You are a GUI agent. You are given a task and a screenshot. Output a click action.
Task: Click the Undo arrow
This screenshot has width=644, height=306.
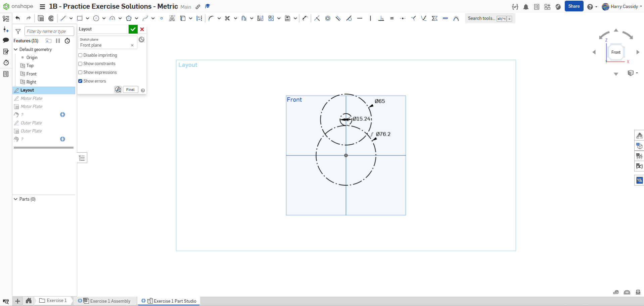tap(18, 18)
